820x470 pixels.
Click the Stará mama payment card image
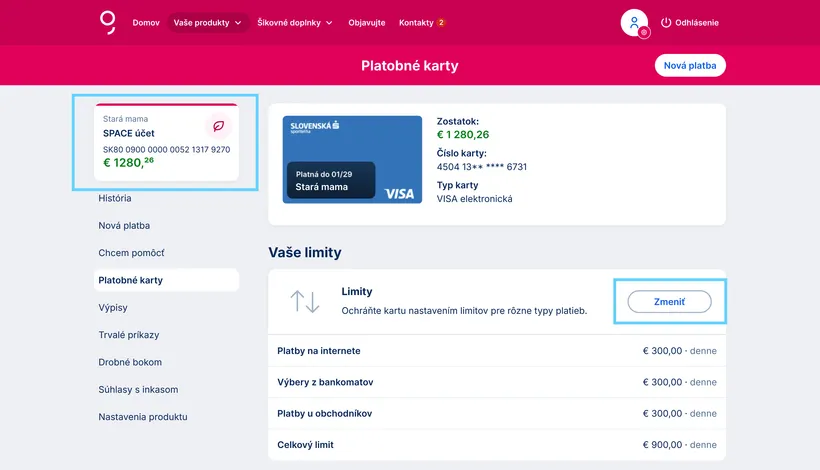pos(352,160)
